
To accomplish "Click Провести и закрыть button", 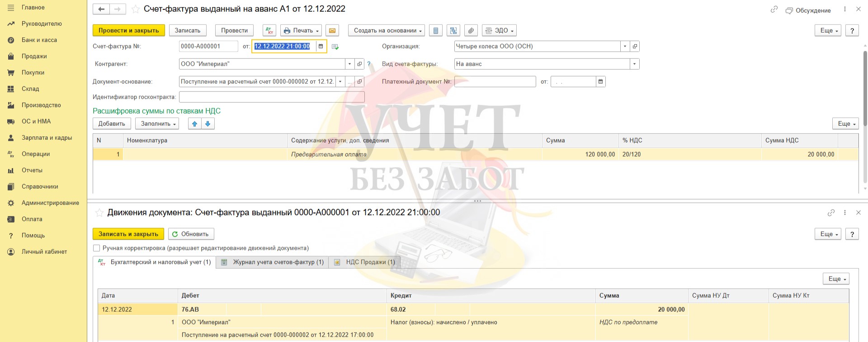I will pos(129,30).
